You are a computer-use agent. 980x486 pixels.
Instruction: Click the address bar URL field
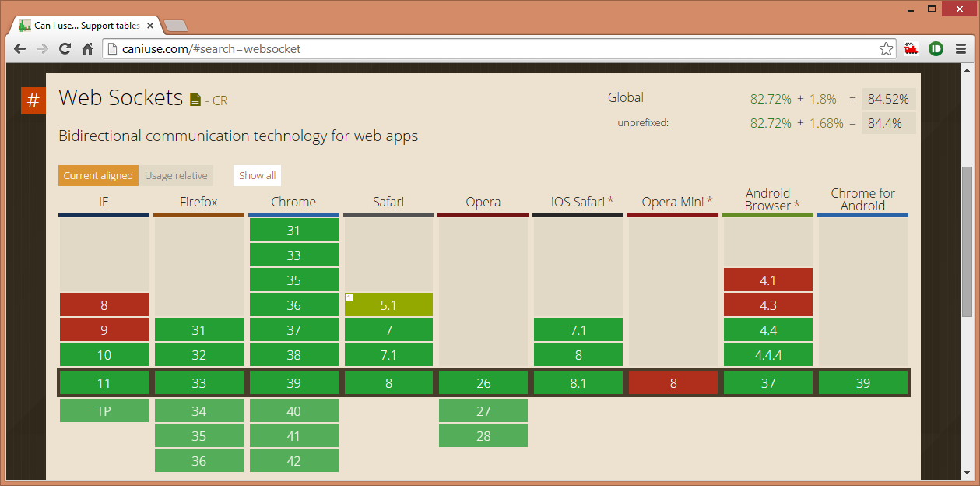[490, 49]
